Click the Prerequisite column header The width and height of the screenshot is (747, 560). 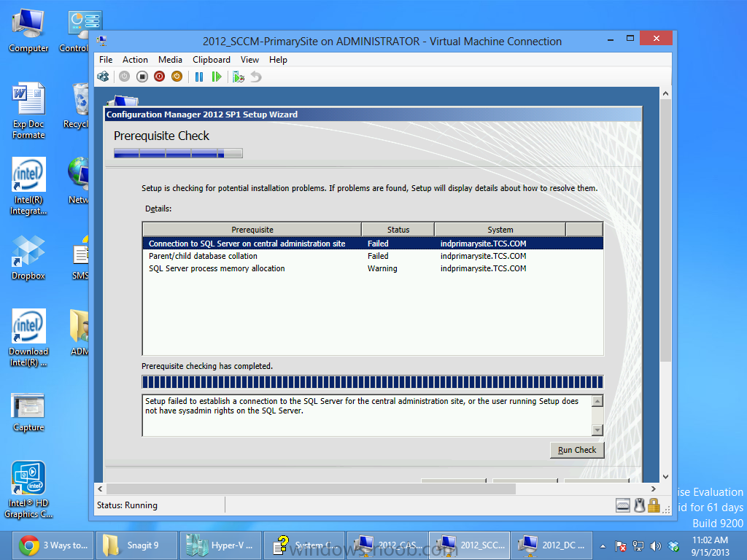(x=252, y=230)
